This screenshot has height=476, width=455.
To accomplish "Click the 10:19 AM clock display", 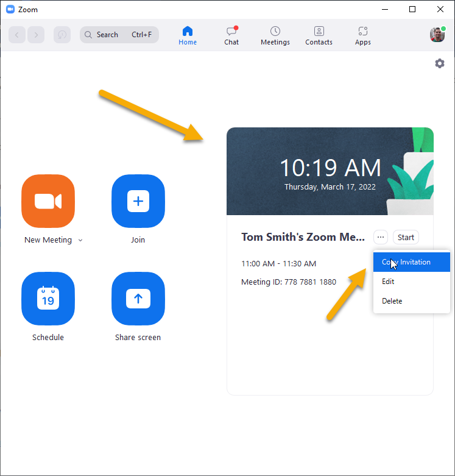I will pos(330,168).
